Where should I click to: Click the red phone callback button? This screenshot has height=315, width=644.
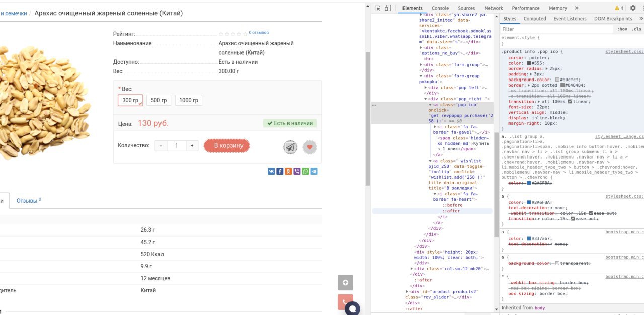345,302
